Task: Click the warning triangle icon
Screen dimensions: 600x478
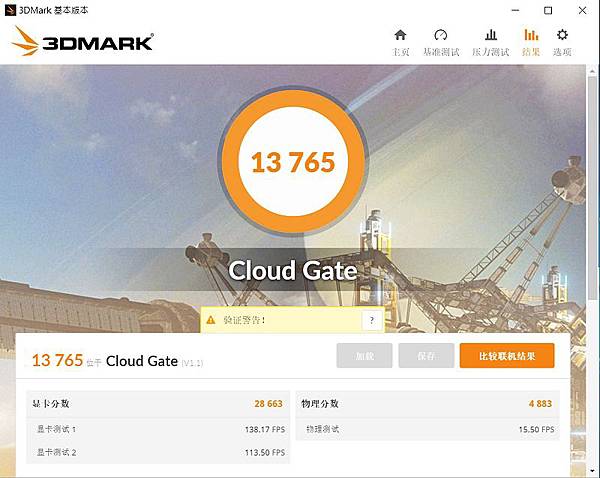Action: click(211, 320)
